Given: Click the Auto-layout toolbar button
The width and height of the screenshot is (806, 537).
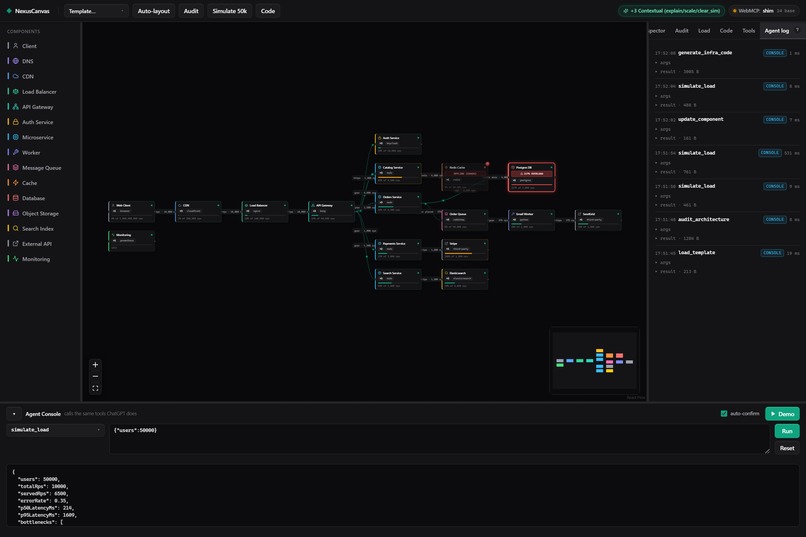Looking at the screenshot, I should point(154,11).
